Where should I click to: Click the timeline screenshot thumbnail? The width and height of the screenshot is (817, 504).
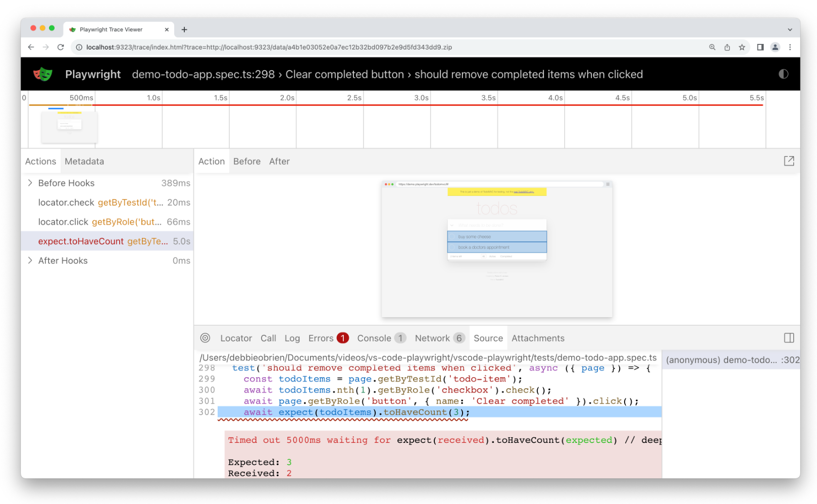point(69,127)
